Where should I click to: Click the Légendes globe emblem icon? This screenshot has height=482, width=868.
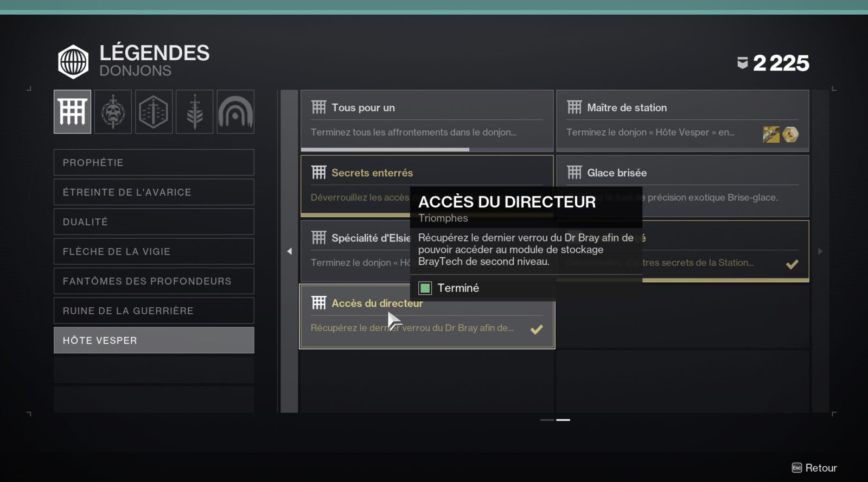click(73, 61)
